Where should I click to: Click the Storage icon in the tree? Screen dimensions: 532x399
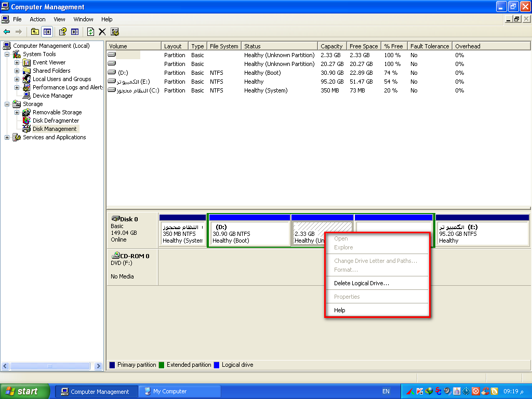[17, 104]
